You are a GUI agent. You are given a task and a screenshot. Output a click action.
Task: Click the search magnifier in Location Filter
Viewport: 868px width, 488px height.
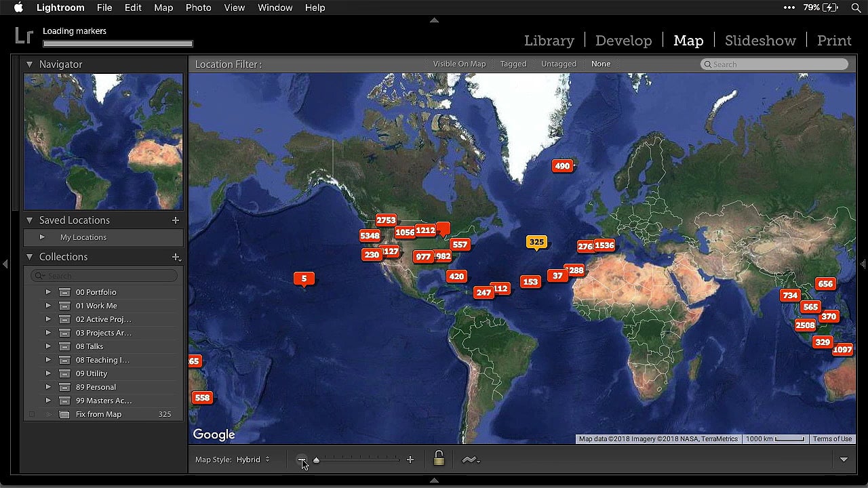pos(708,64)
